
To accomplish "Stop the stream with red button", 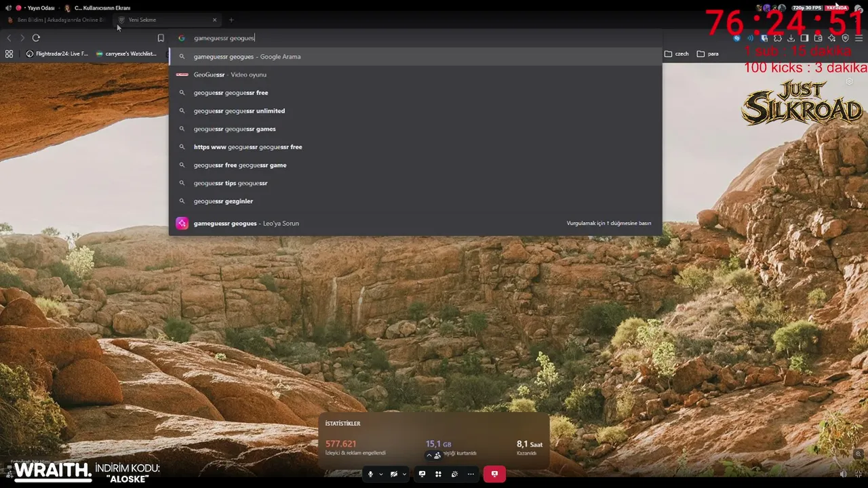I will point(494,474).
